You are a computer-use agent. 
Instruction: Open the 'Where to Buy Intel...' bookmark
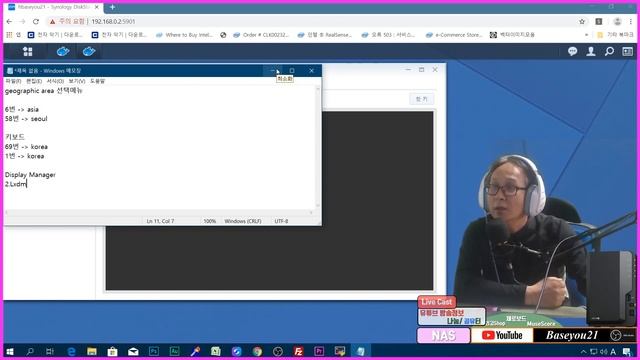[184, 35]
